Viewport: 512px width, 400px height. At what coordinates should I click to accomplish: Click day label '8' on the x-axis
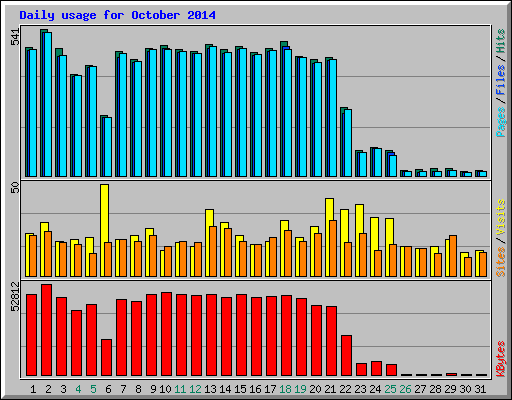pos(138,389)
